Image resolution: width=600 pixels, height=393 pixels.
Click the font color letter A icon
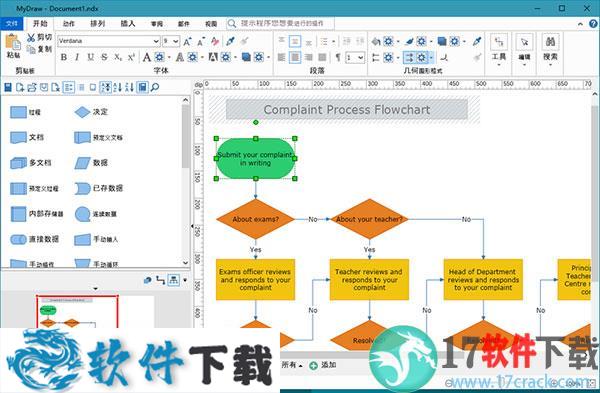coord(147,57)
